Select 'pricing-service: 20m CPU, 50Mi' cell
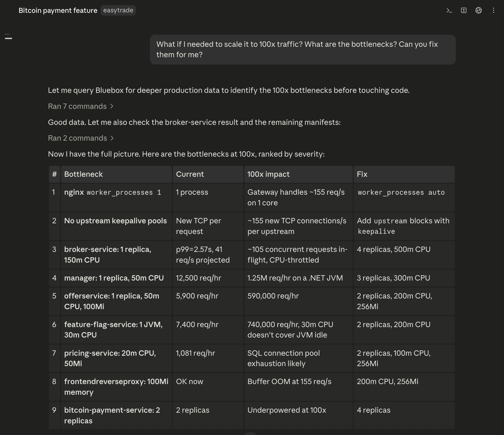504x435 pixels. (116, 358)
